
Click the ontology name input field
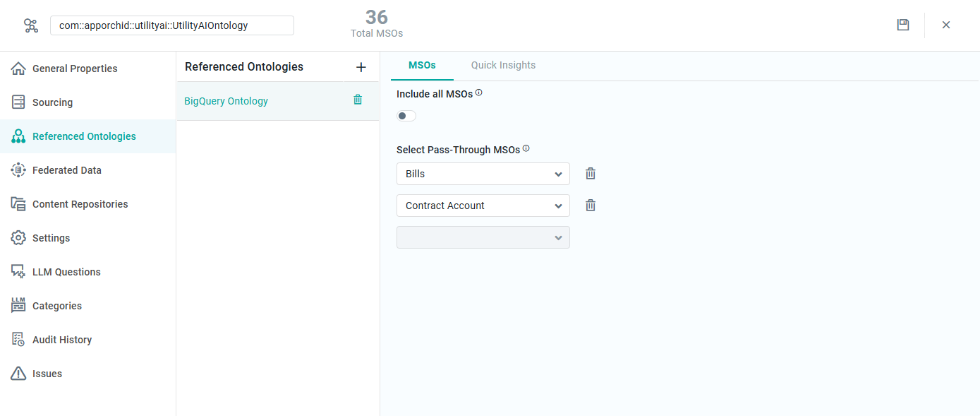pos(171,25)
